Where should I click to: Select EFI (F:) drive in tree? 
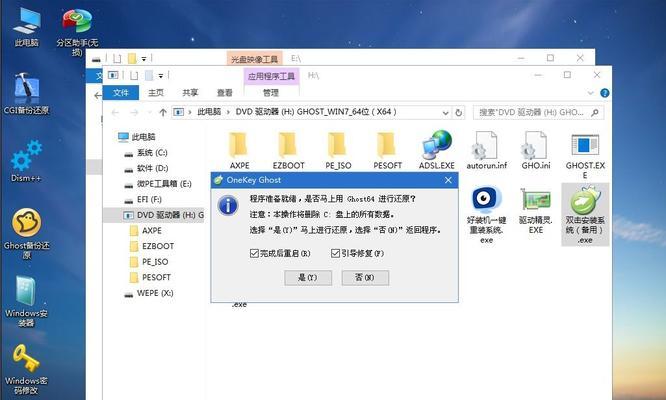coord(143,200)
